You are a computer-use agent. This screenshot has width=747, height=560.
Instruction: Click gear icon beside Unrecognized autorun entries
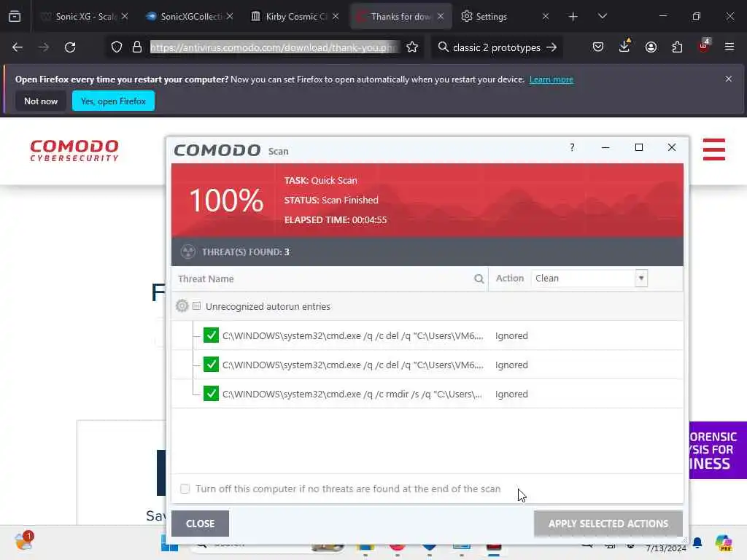tap(182, 306)
